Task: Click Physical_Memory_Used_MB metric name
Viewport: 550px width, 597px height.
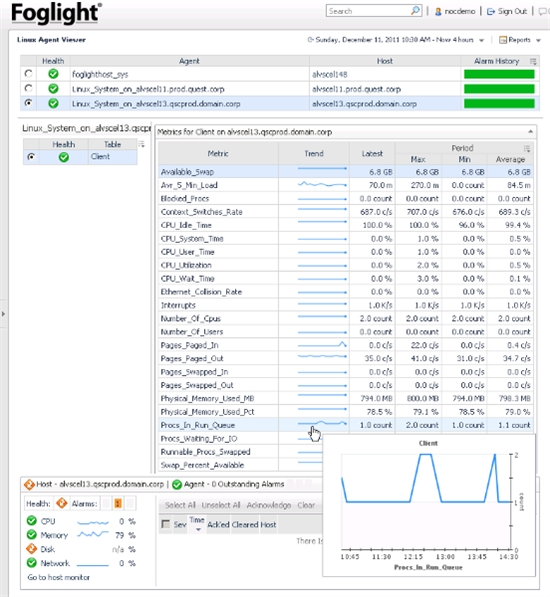Action: click(x=207, y=398)
